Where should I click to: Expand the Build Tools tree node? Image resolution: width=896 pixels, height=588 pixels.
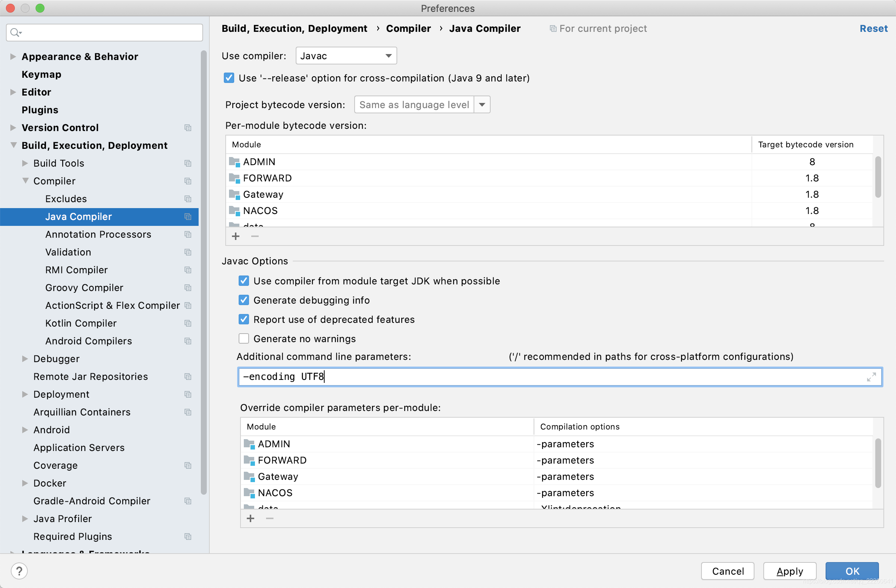coord(25,163)
